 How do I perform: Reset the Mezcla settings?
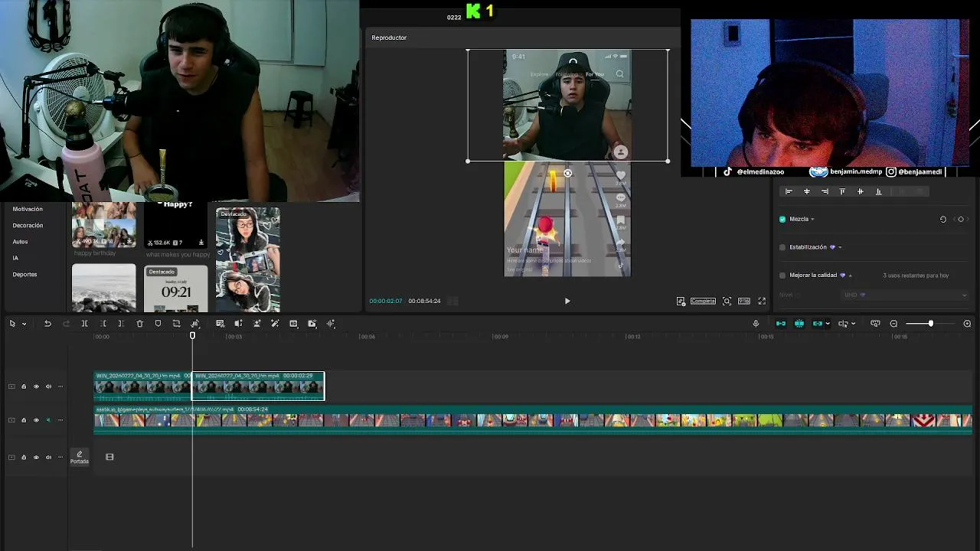943,219
